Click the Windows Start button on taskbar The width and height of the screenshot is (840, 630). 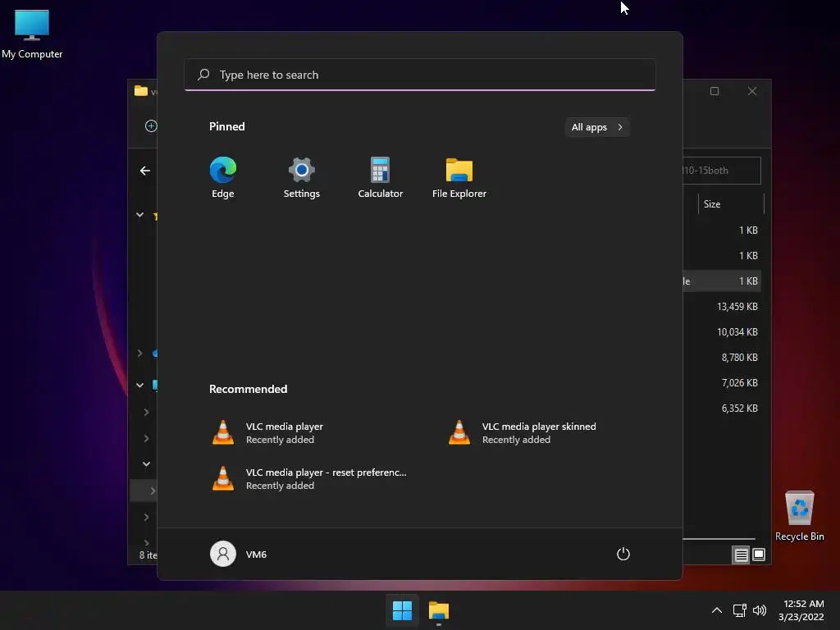tap(402, 610)
